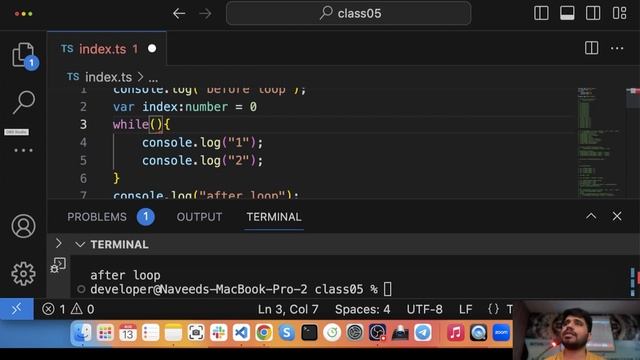The image size is (640, 360).
Task: Click the remote window indicator in status bar
Action: 16,309
